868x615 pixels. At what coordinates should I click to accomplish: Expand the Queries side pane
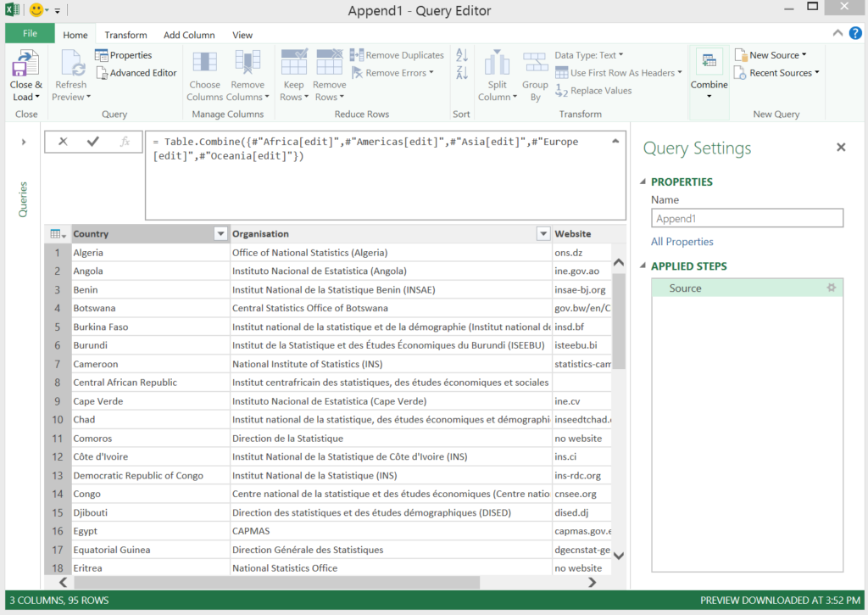pos(23,142)
